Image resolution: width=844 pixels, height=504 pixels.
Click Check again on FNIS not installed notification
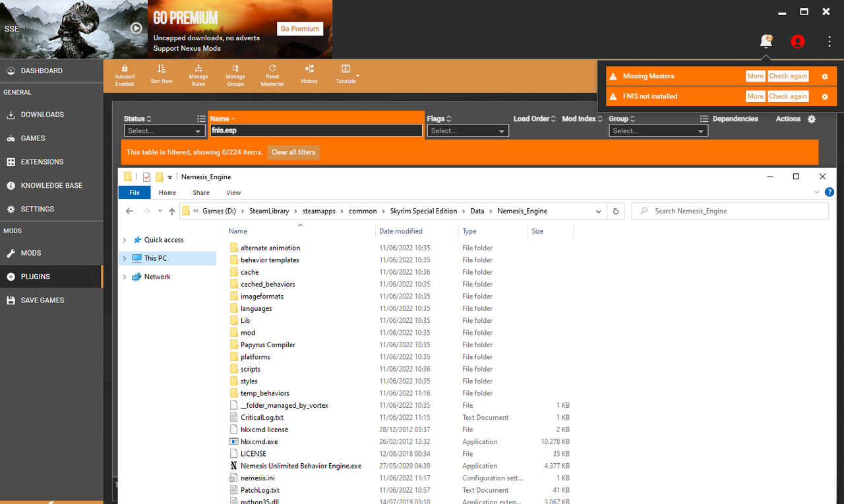click(788, 96)
